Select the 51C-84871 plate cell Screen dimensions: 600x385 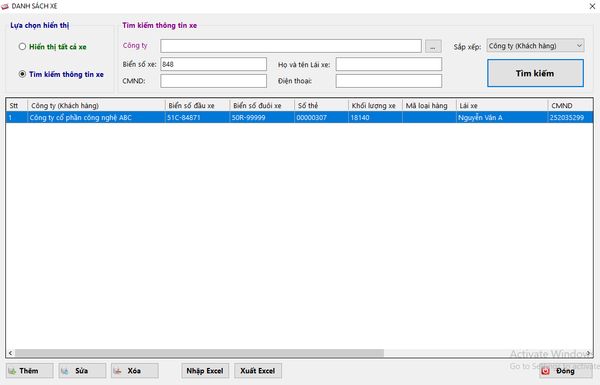[x=197, y=117]
